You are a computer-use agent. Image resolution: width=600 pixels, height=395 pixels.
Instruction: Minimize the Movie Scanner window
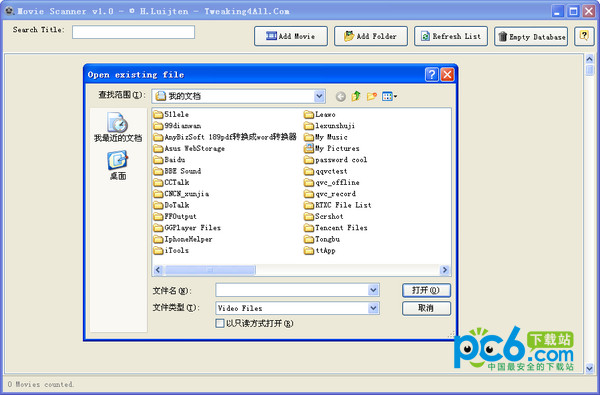pyautogui.click(x=557, y=11)
